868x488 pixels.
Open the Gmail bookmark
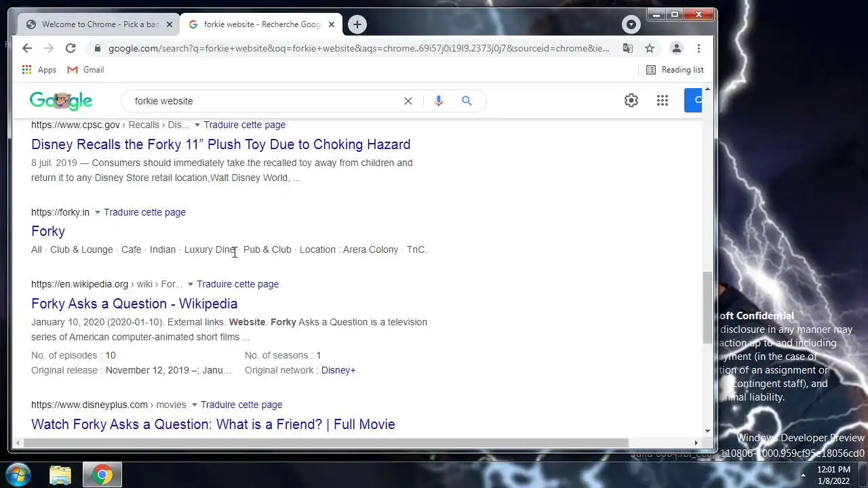[x=85, y=70]
